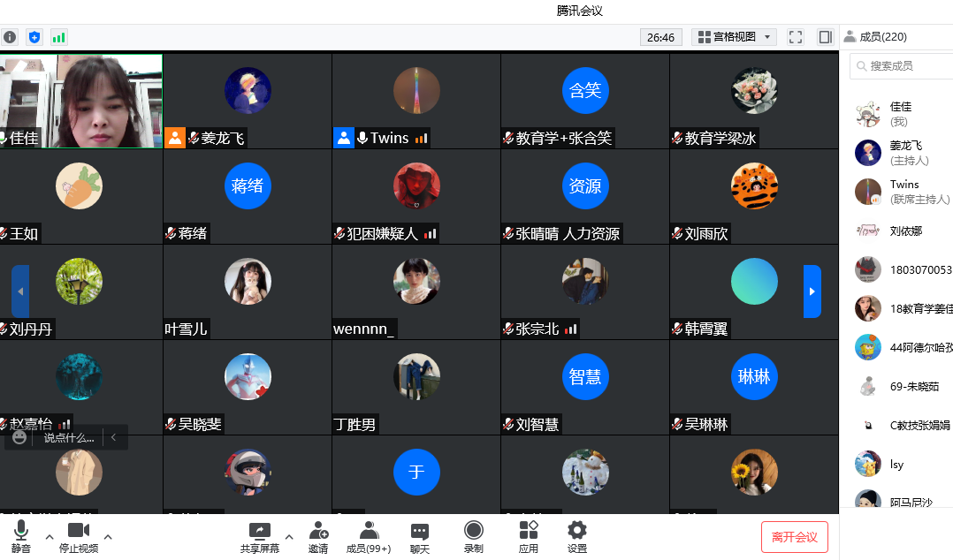Screen dimensions: 953x560
Task: Click 丁胜男's name label
Action: 355,425
